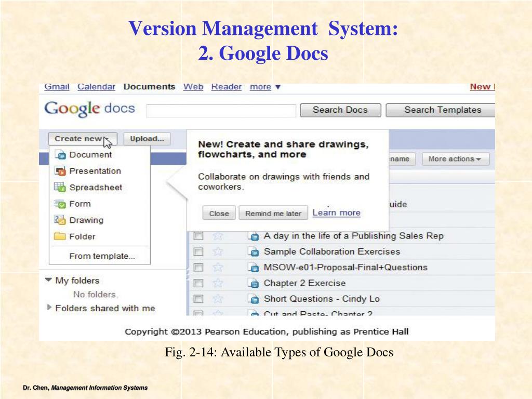The image size is (532, 399).
Task: Star 'A day in the life of a Publishing Sales Rep'
Action: click(218, 236)
